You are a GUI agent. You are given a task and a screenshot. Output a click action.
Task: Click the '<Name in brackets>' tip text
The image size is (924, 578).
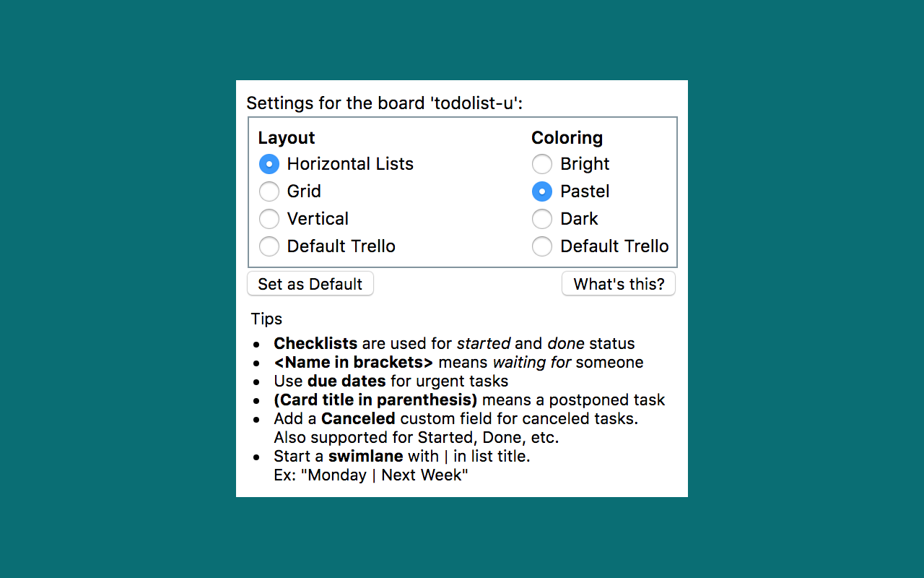coord(354,363)
